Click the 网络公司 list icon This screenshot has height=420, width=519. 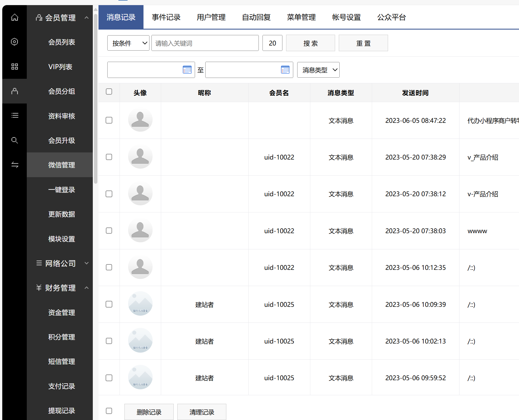click(39, 263)
